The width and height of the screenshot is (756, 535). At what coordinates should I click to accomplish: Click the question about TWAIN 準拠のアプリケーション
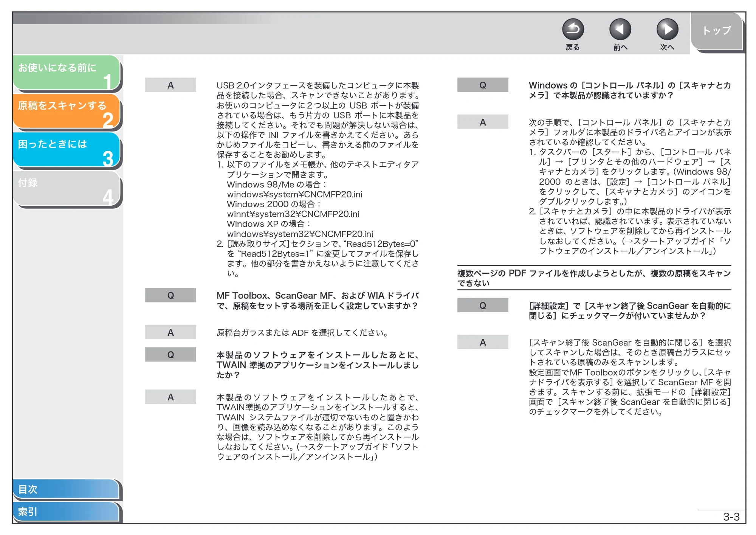pyautogui.click(x=318, y=365)
